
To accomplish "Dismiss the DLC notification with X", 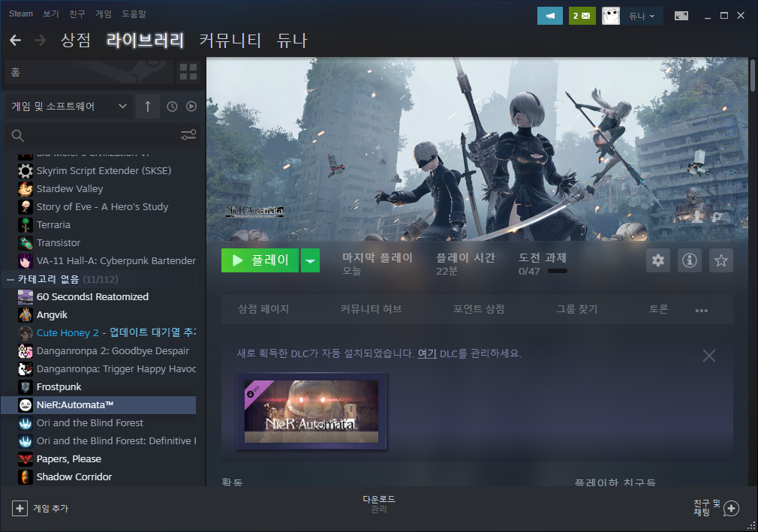I will [709, 356].
